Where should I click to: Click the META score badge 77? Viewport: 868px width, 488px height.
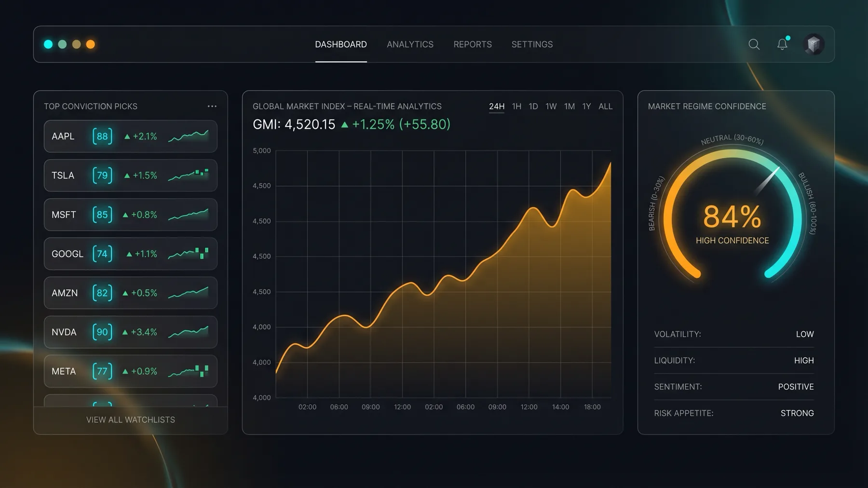[x=102, y=371]
